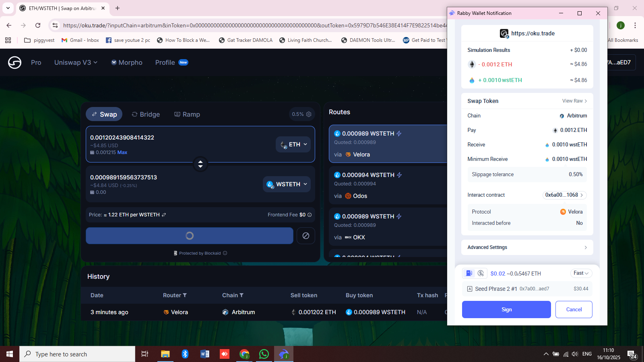Expand Advanced Settings in Rabby wallet
Image resolution: width=644 pixels, height=362 pixels.
(527, 247)
